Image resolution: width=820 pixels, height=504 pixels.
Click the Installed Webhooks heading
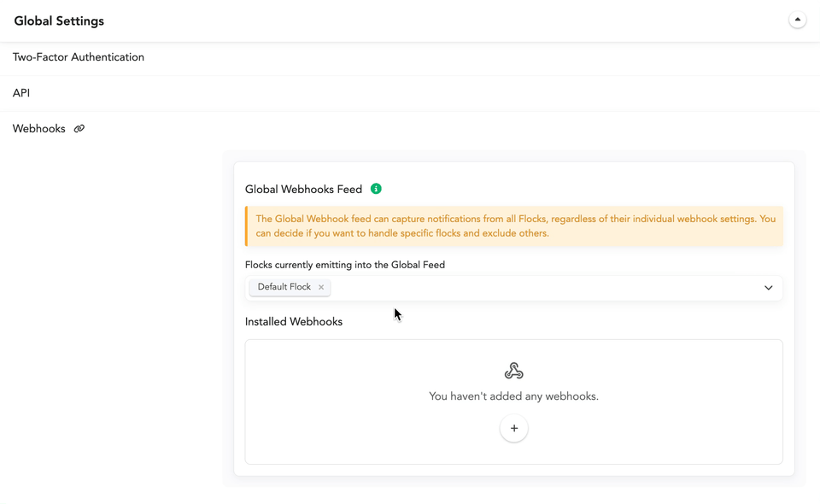(x=293, y=321)
